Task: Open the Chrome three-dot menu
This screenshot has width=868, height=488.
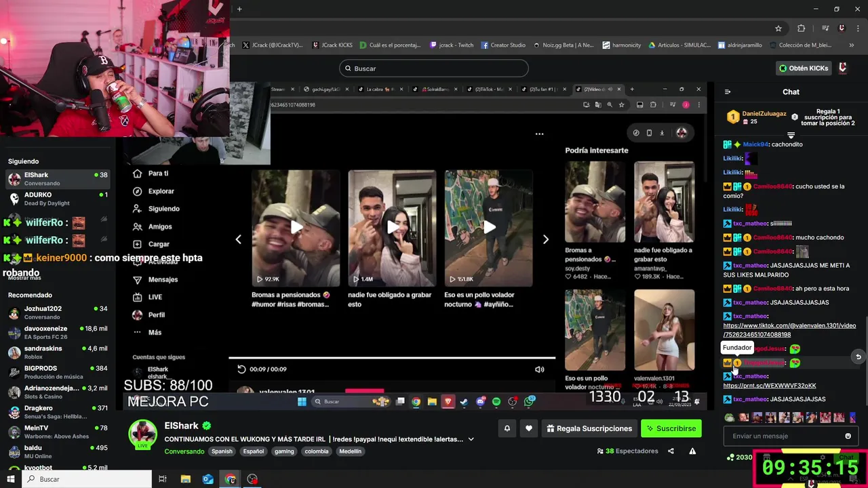Action: coord(856,28)
